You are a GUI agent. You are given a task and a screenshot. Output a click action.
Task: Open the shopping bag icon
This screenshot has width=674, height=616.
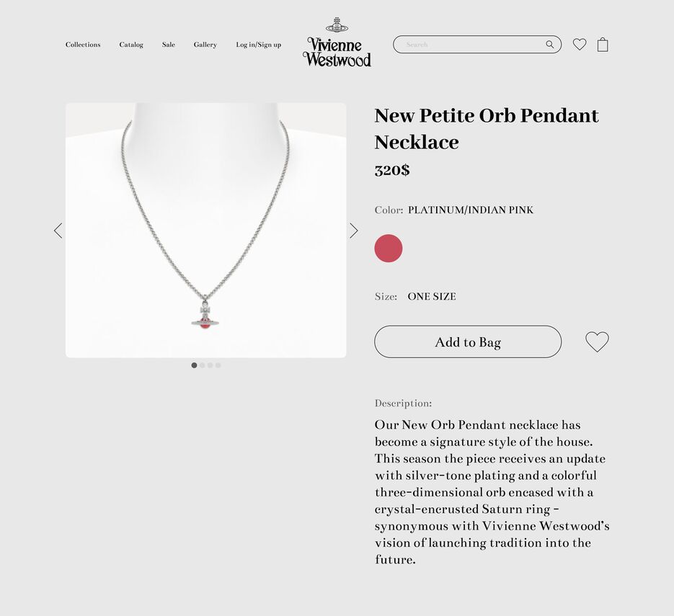coord(603,45)
